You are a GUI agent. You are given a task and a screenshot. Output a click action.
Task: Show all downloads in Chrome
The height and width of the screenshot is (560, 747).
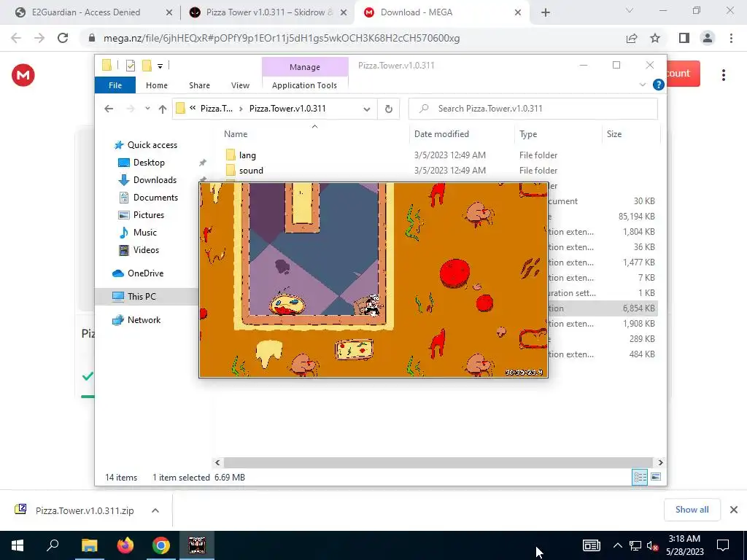692,510
